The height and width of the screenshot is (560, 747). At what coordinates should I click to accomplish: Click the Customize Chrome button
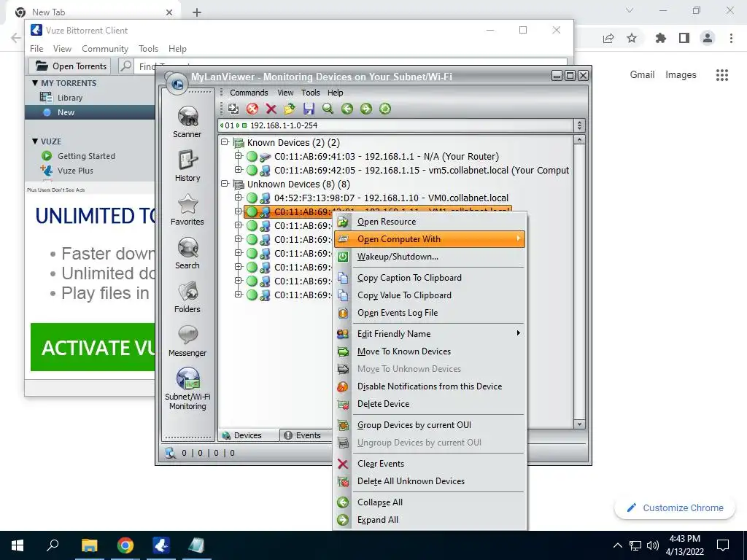675,507
